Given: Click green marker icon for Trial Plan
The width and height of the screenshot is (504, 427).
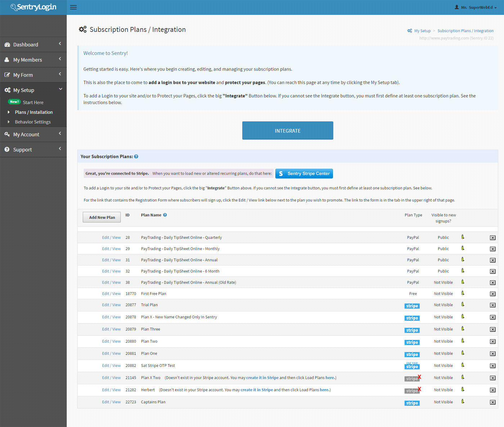Looking at the screenshot, I should pyautogui.click(x=463, y=304).
